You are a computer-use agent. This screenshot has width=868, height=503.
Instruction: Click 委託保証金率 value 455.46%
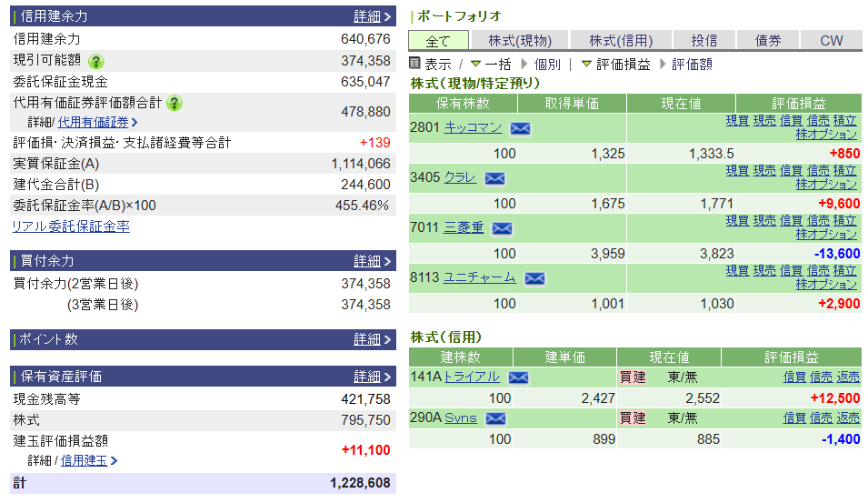pyautogui.click(x=362, y=206)
